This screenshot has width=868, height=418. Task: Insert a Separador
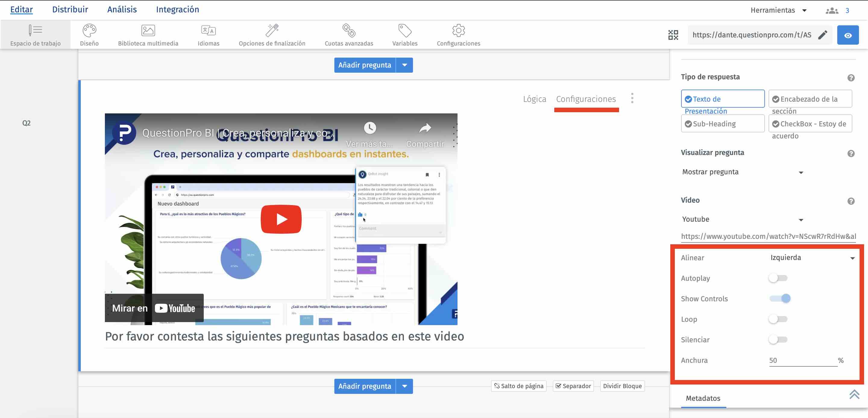coord(573,386)
